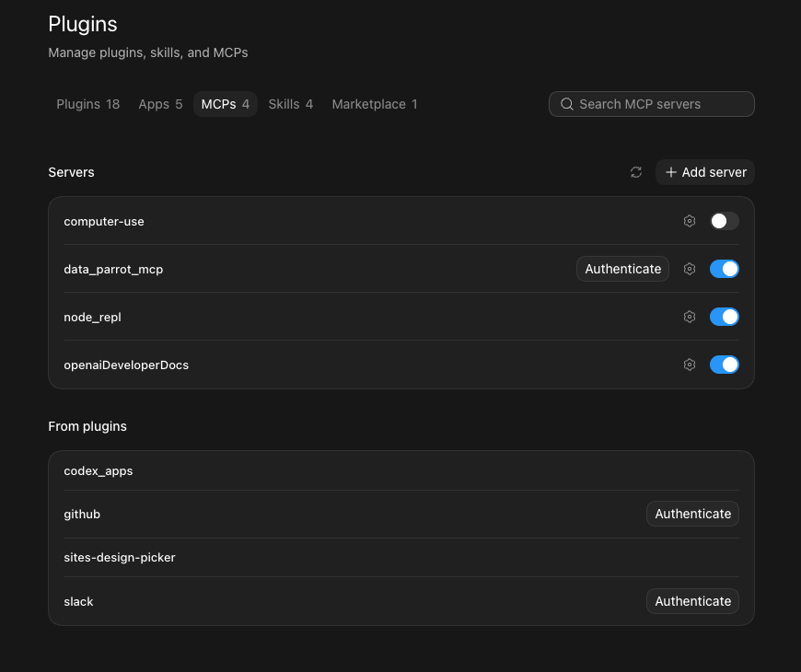This screenshot has width=801, height=672.
Task: Select the sites-design-picker row
Action: click(401, 558)
